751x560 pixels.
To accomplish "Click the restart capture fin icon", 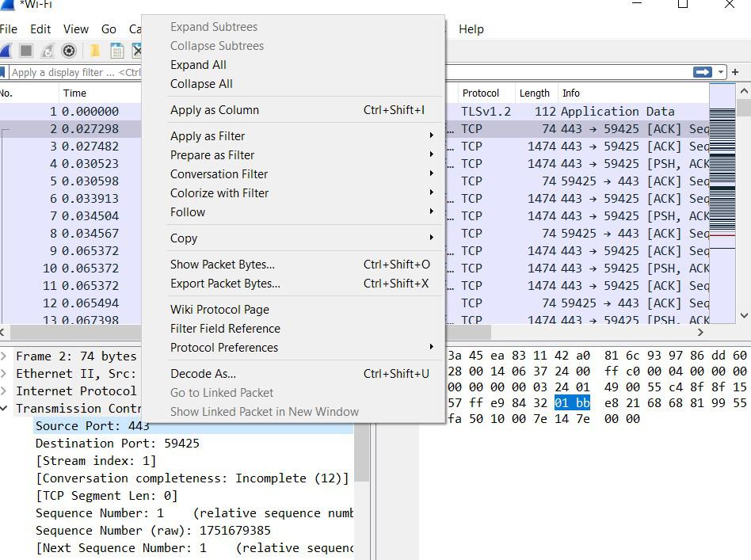I will click(48, 51).
